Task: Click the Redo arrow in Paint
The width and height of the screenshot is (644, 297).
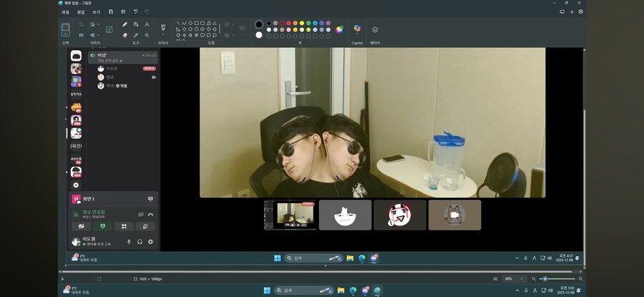Action: click(x=147, y=12)
